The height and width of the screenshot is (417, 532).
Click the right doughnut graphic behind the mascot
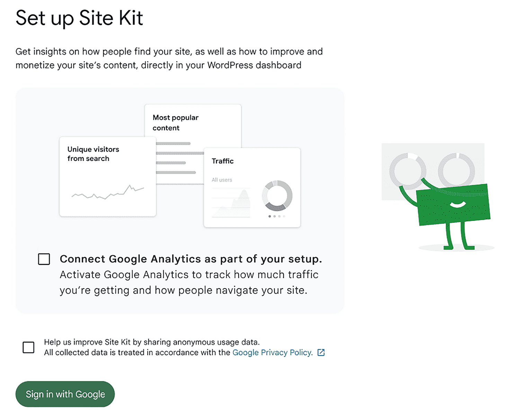[x=456, y=170]
